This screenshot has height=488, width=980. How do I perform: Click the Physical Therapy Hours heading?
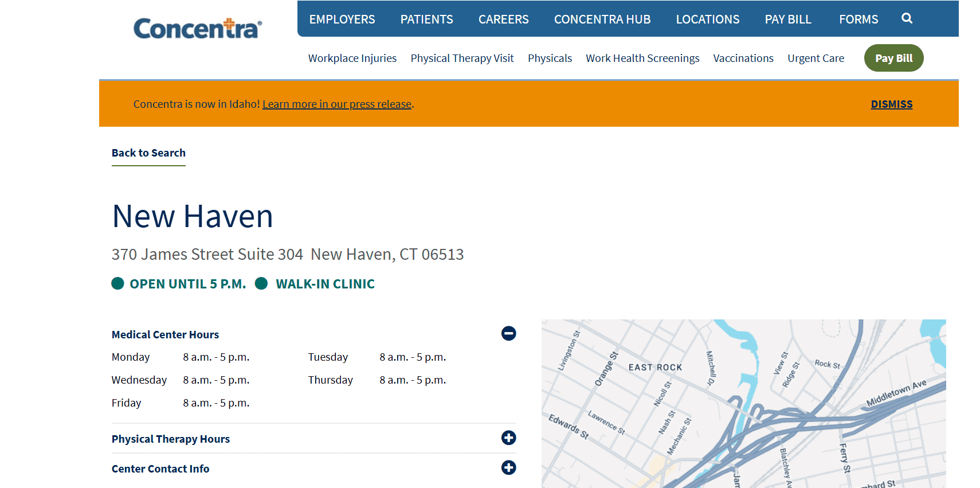click(171, 439)
